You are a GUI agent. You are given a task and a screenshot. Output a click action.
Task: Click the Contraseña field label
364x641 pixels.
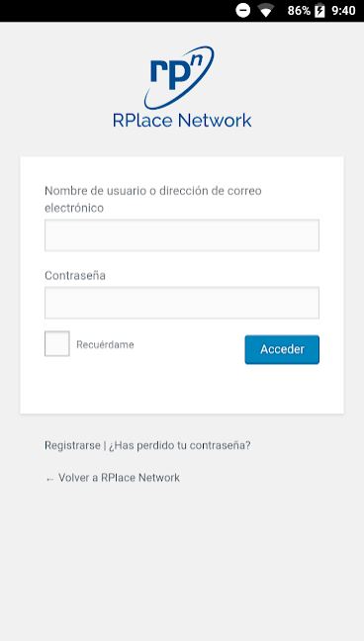click(75, 276)
